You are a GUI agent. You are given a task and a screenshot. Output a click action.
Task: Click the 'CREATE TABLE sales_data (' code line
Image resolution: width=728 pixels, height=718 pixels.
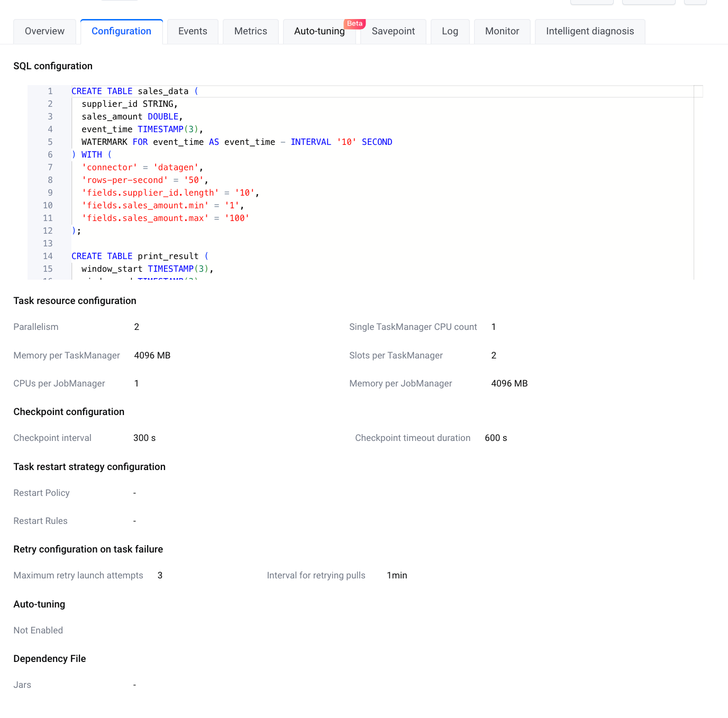[135, 91]
